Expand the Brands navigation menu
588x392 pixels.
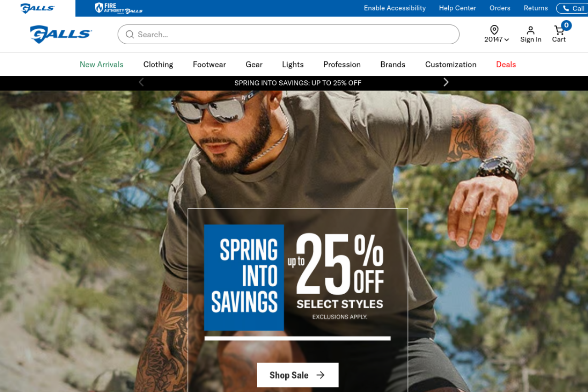click(x=393, y=64)
